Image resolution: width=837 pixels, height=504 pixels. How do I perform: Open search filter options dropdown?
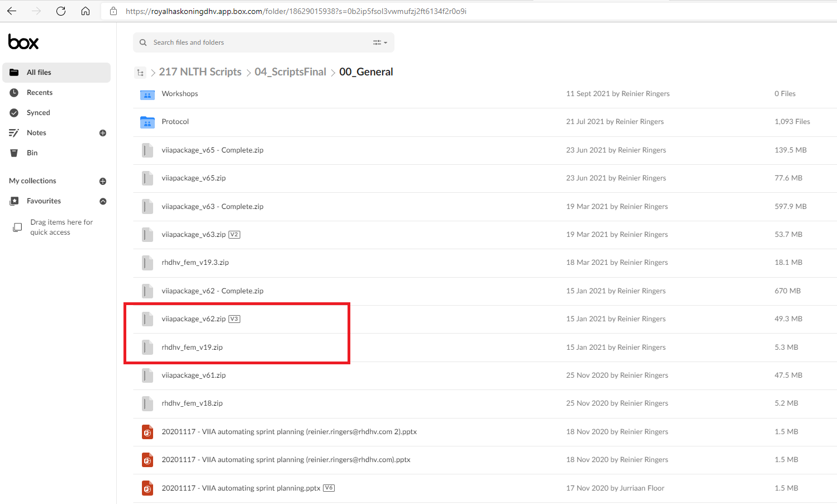(x=380, y=42)
